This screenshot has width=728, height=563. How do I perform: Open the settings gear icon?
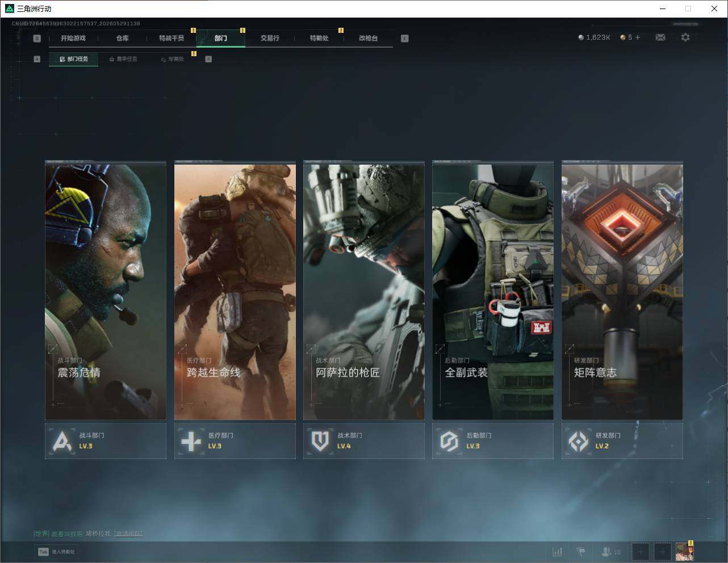coord(685,37)
